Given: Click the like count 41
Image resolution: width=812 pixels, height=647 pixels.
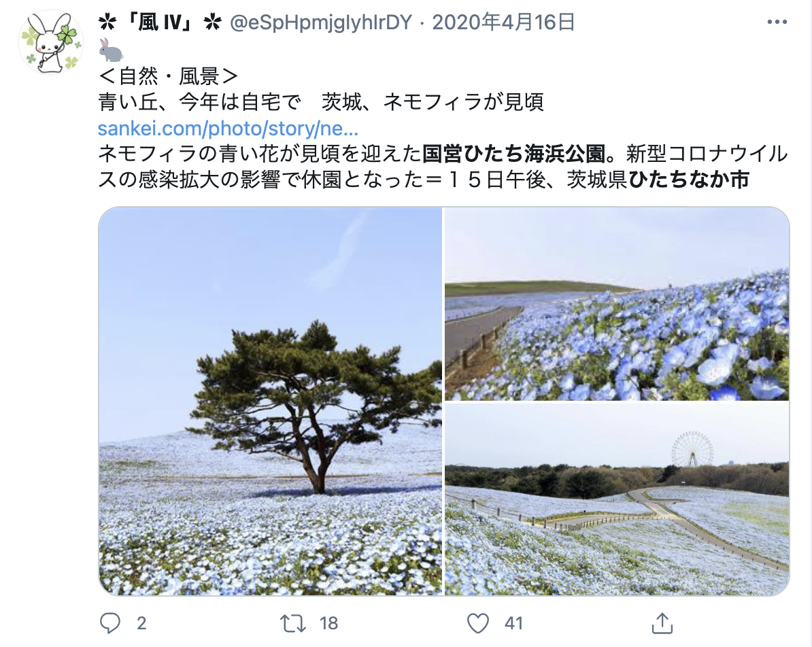Looking at the screenshot, I should coord(513,623).
